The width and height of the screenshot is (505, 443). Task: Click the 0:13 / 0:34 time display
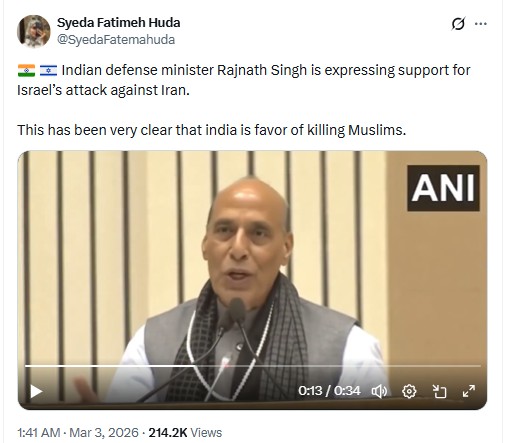coord(329,391)
